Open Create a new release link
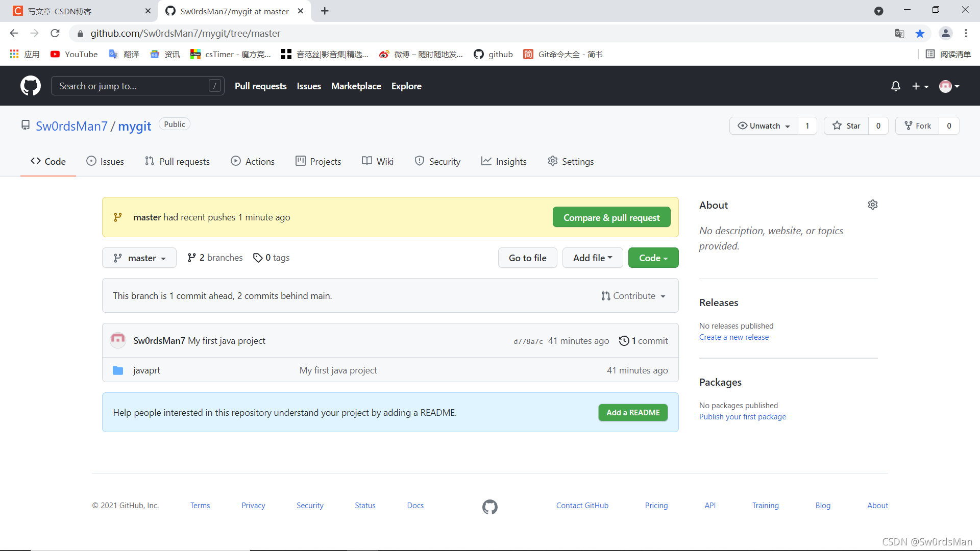 733,337
